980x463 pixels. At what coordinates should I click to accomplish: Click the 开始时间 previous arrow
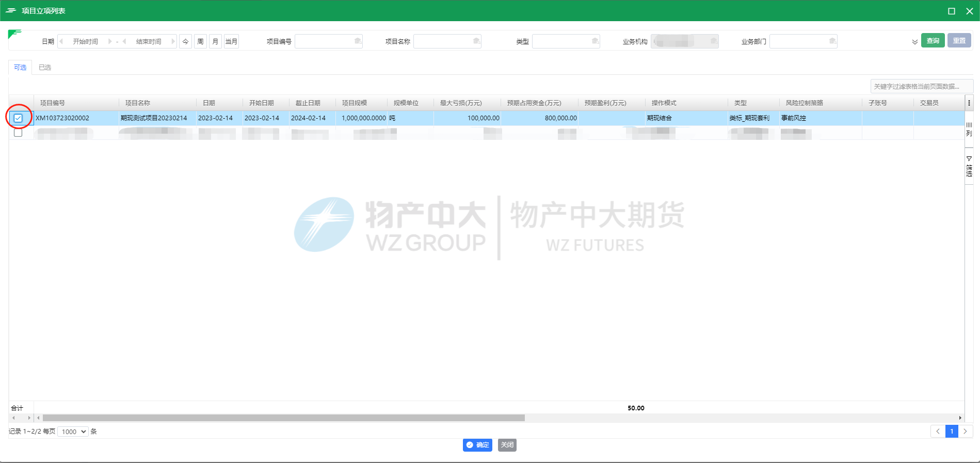tap(61, 41)
